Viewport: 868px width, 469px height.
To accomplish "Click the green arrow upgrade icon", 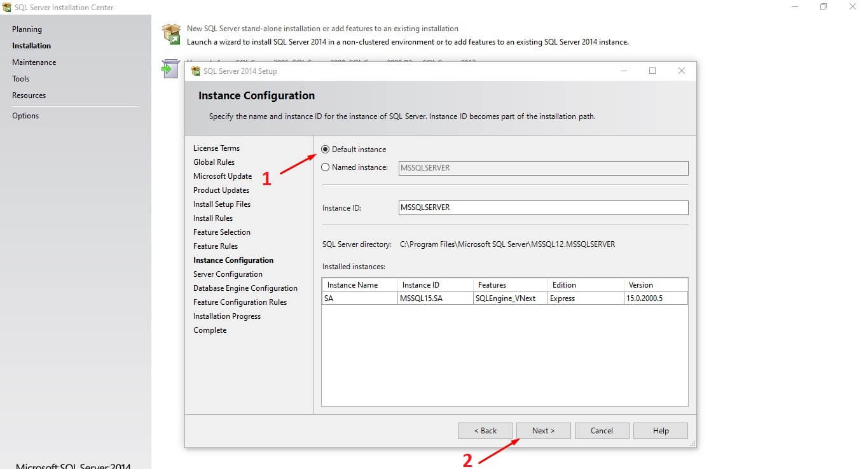I will coord(170,69).
